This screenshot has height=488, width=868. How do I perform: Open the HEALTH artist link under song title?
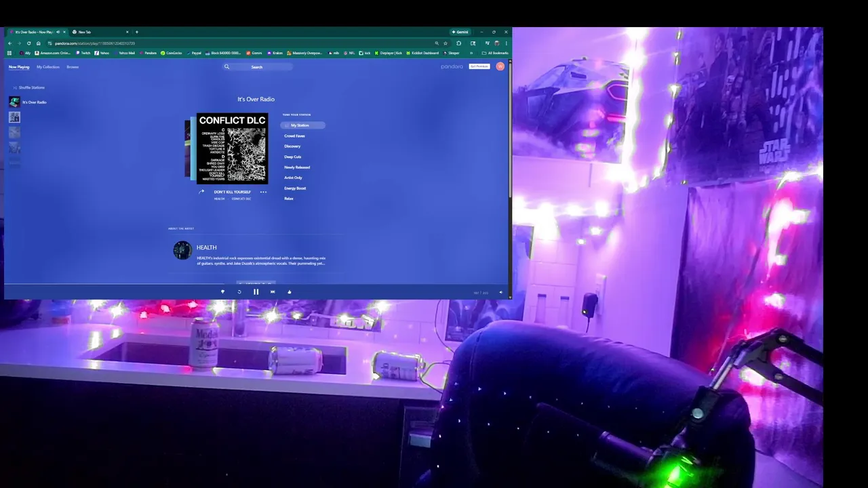[219, 199]
